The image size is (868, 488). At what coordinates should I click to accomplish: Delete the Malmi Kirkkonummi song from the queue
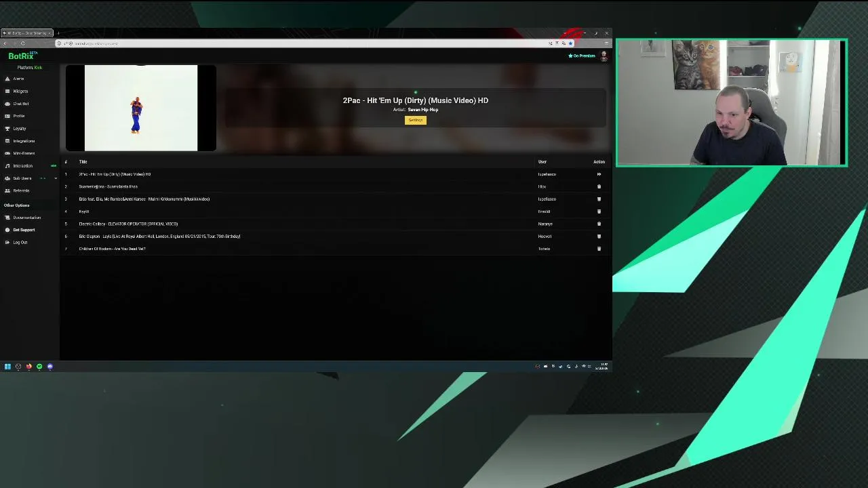[x=599, y=199]
